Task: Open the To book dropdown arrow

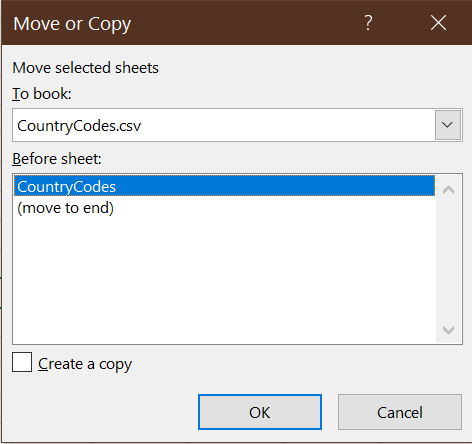Action: [x=448, y=125]
